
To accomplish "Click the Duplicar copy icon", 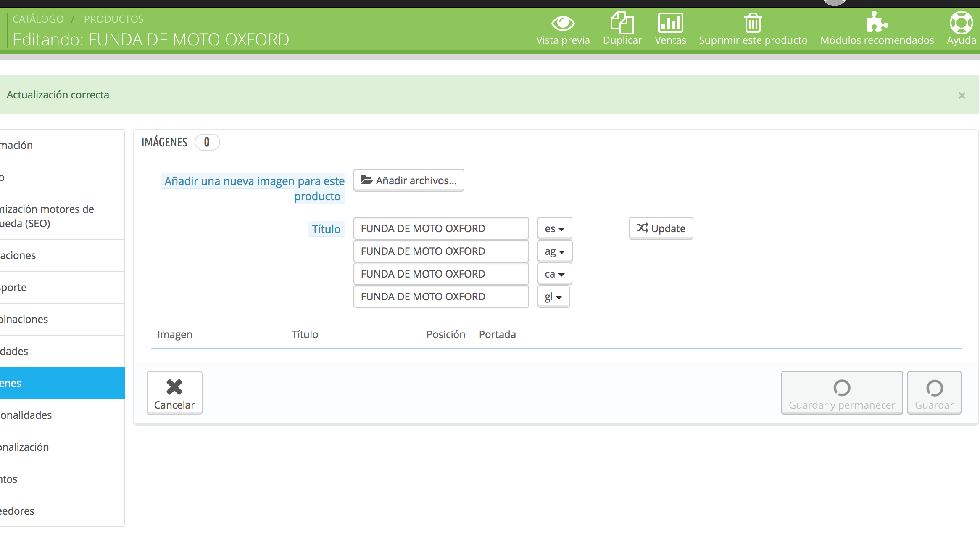I will click(622, 23).
